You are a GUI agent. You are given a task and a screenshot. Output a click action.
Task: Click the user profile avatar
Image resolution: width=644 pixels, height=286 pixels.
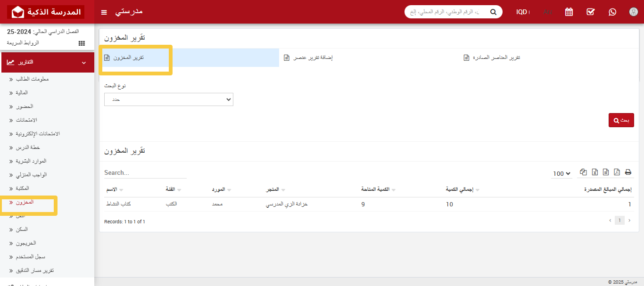pos(634,12)
